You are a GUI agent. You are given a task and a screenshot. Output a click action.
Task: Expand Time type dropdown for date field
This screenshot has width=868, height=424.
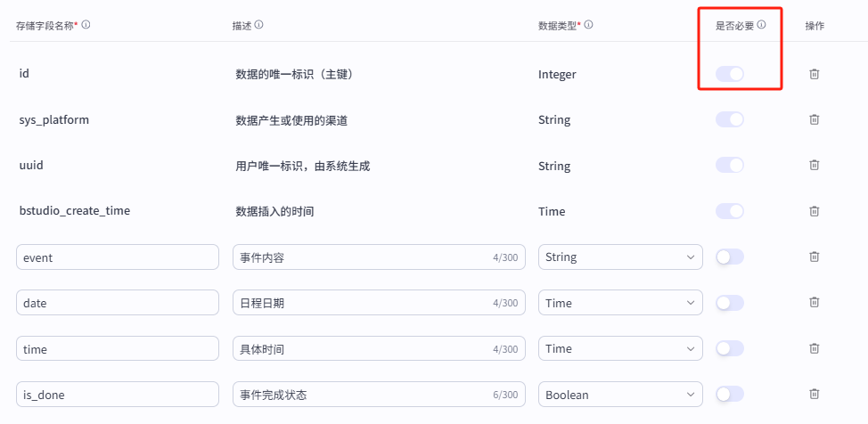pyautogui.click(x=620, y=303)
